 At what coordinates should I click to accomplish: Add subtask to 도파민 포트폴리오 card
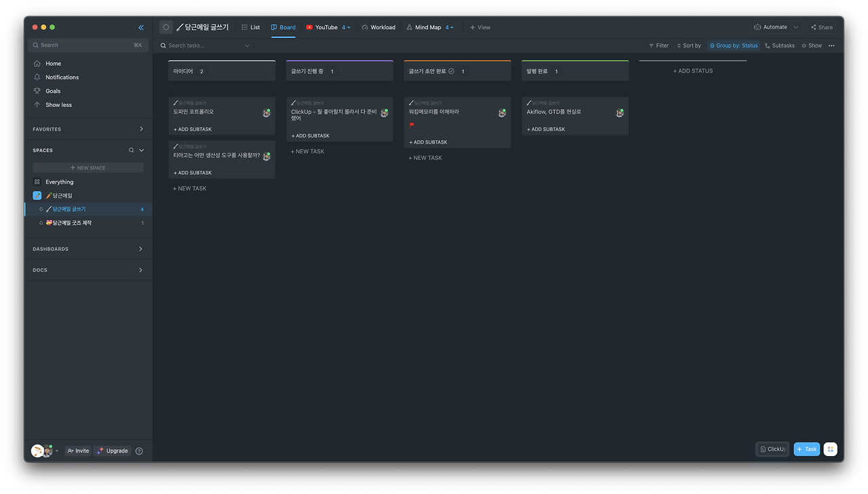click(193, 129)
